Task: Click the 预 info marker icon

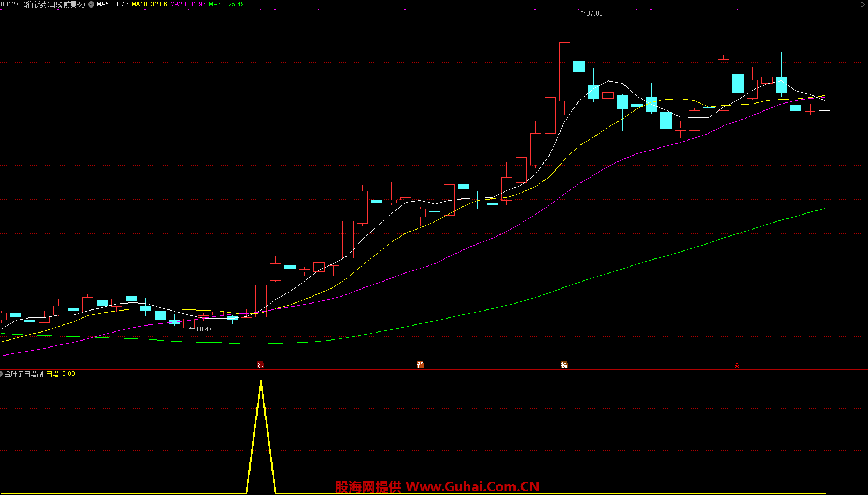Action: pos(420,365)
